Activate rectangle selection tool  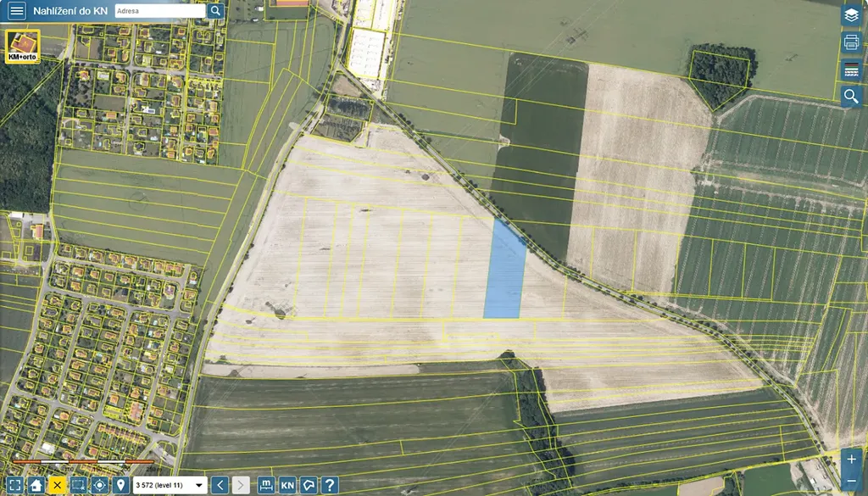click(x=79, y=486)
